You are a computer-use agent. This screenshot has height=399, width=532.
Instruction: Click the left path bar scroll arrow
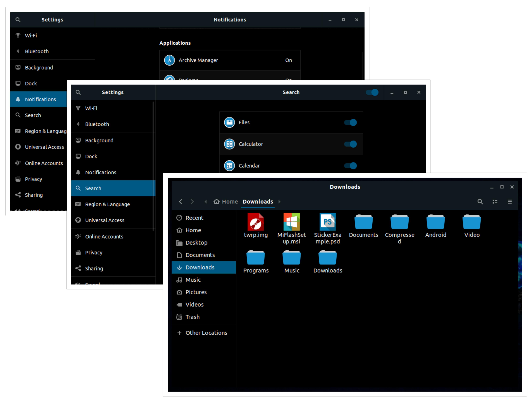pos(205,201)
